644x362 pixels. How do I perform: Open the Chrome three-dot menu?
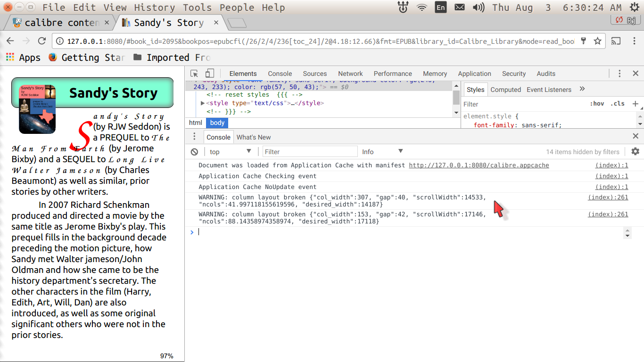[x=634, y=41]
